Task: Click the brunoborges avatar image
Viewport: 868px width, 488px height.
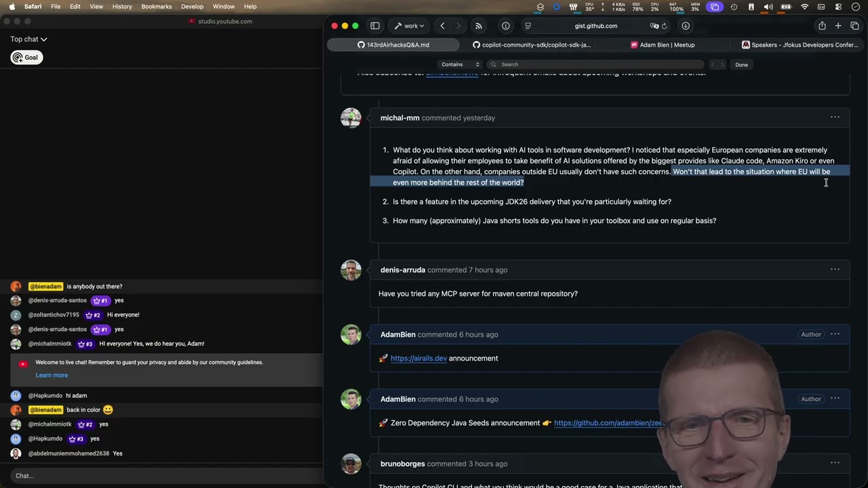Action: tap(351, 464)
